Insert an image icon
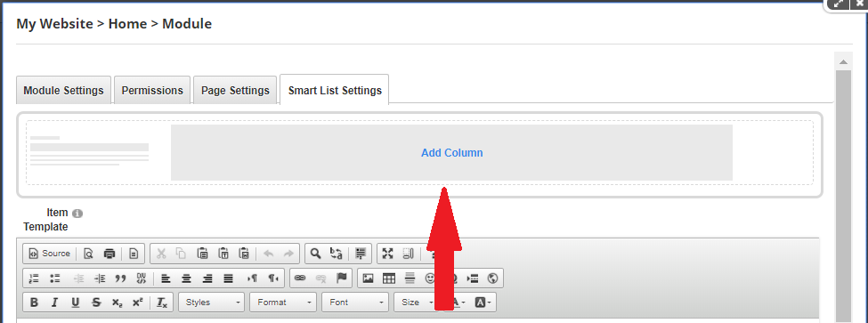This screenshot has width=868, height=323. pos(369,279)
